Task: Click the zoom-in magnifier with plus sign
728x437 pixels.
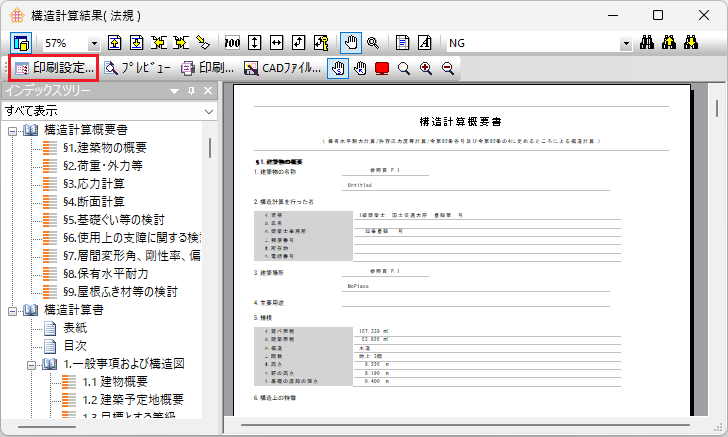Action: [x=426, y=69]
